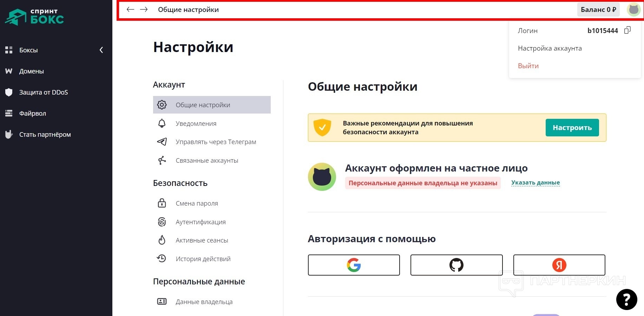Click the Важные рекомендации security banner text
Viewport: 644px width, 316px height.
408,128
